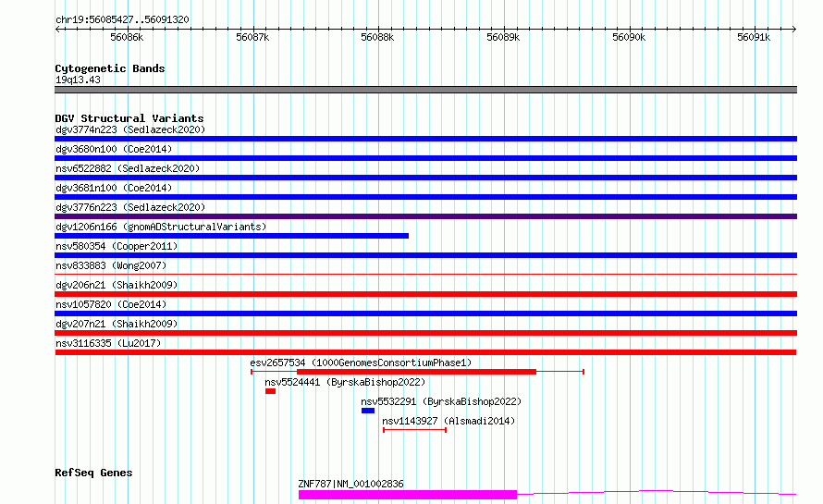Screen dimensions: 823x504
Task: Click the blue bar under nsv580354
Action: click(x=425, y=255)
